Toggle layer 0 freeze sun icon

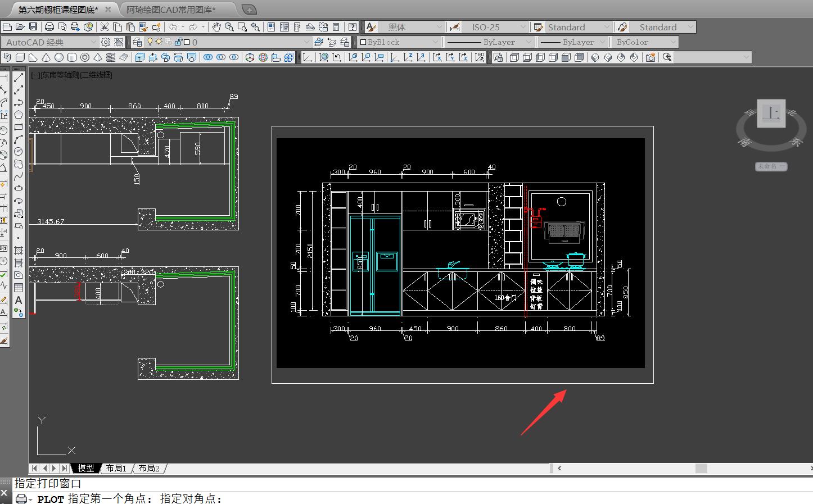click(159, 42)
